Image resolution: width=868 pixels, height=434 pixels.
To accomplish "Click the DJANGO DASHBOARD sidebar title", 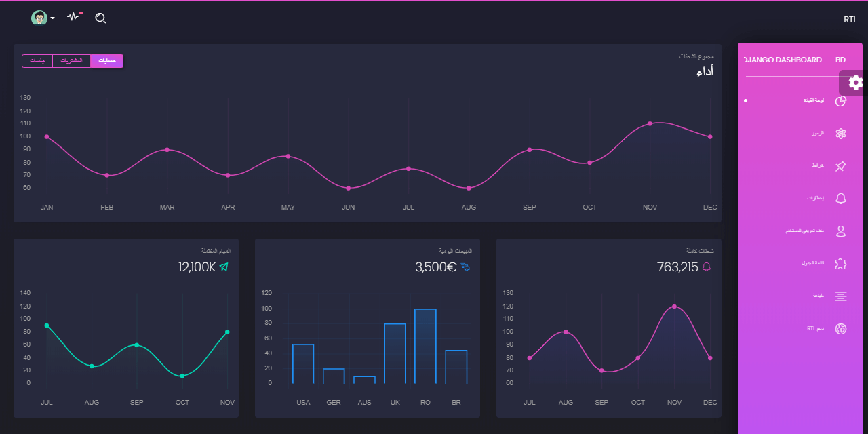I will 783,60.
